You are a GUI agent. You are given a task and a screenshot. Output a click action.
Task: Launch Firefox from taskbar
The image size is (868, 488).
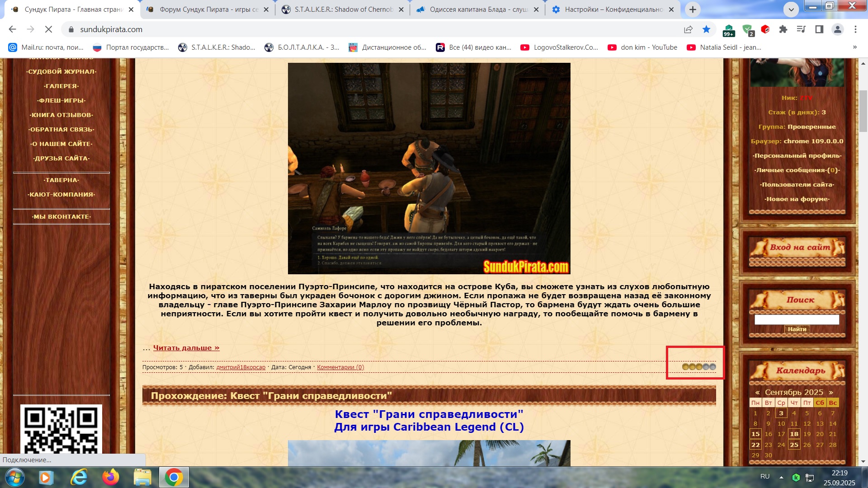point(110,478)
